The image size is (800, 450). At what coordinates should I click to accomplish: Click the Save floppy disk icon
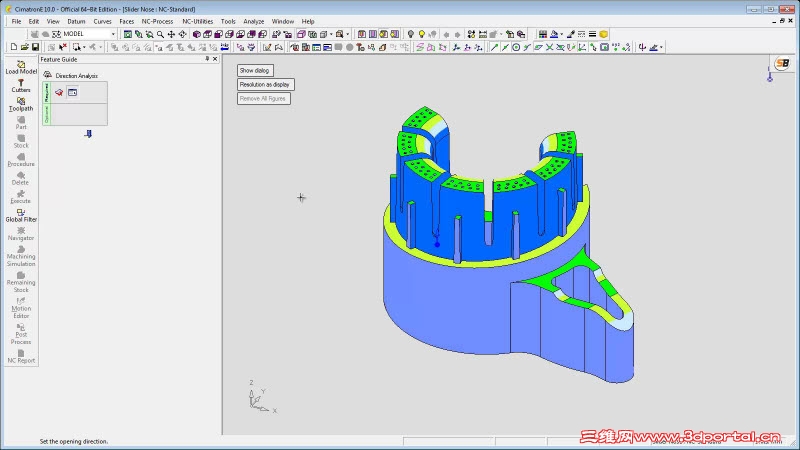pyautogui.click(x=35, y=47)
